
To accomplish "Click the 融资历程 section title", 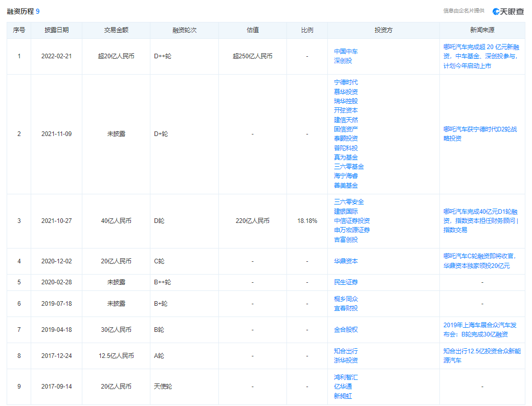I will click(x=20, y=12).
